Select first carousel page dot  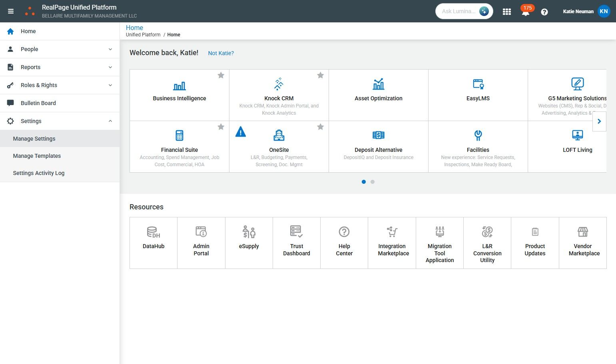[364, 182]
